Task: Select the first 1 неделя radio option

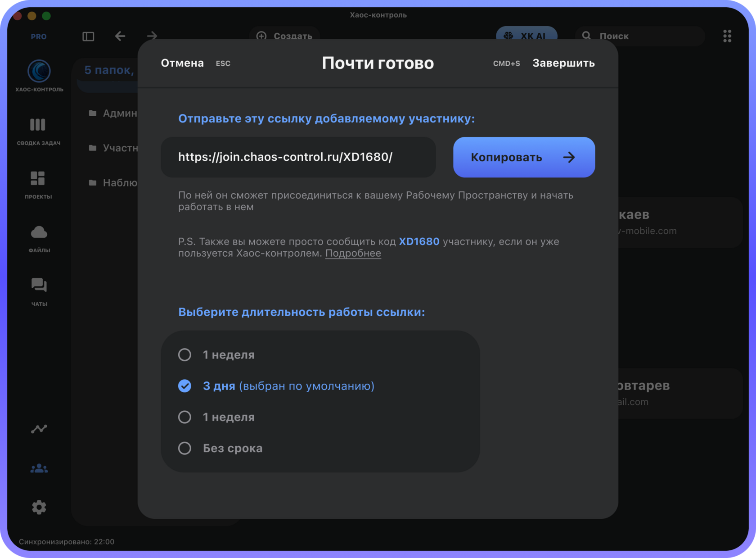Action: point(184,355)
